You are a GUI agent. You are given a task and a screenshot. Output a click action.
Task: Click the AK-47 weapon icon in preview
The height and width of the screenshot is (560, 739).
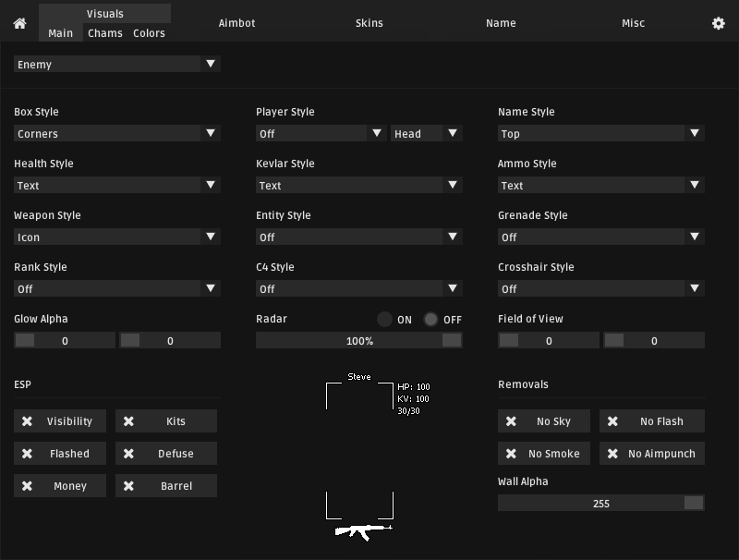(363, 532)
